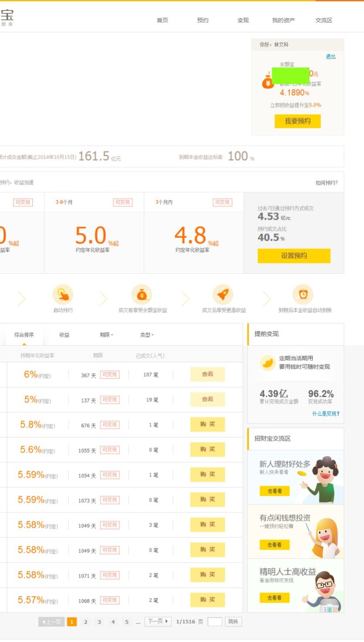
Task: Click the 我要预约 button
Action: 298,121
